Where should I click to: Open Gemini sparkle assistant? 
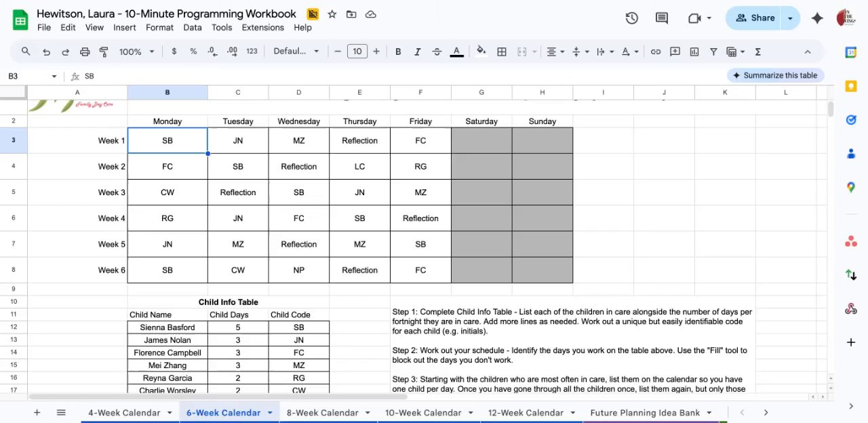817,18
